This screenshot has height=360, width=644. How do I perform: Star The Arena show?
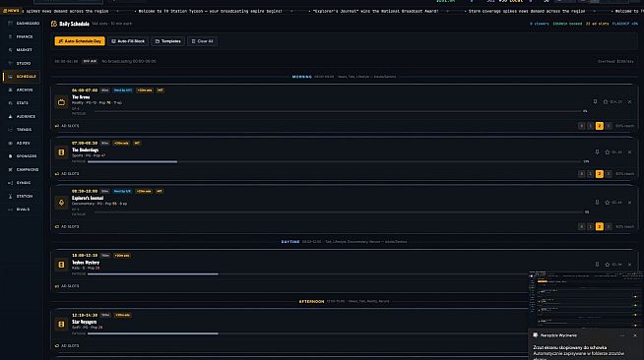tap(606, 101)
